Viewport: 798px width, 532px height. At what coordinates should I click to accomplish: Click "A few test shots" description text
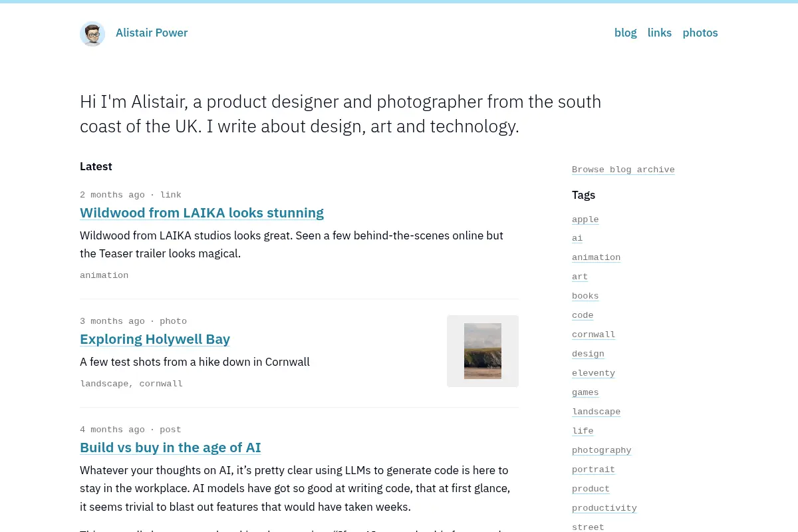[195, 362]
